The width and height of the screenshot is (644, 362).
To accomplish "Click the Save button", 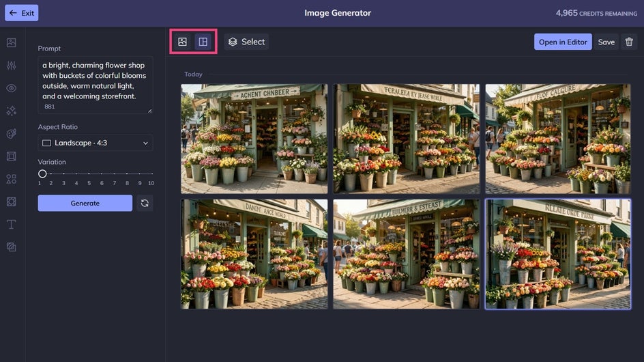I will (606, 42).
